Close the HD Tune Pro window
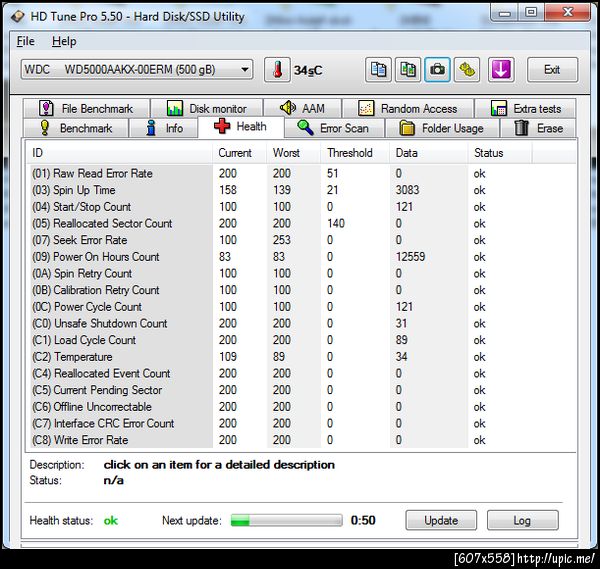 [568, 12]
